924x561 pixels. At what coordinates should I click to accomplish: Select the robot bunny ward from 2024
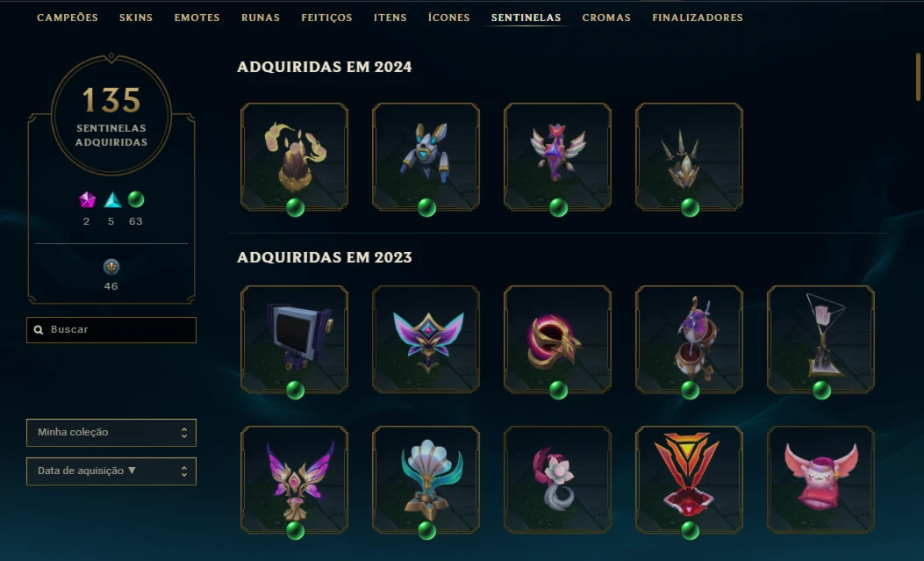(426, 157)
